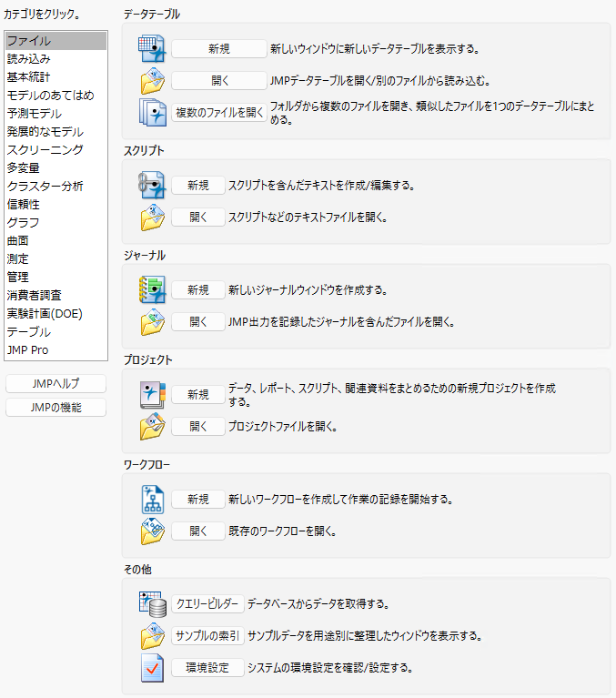The height and width of the screenshot is (698, 616).
Task: Click the preferences checkmark document icon
Action: pos(152,668)
